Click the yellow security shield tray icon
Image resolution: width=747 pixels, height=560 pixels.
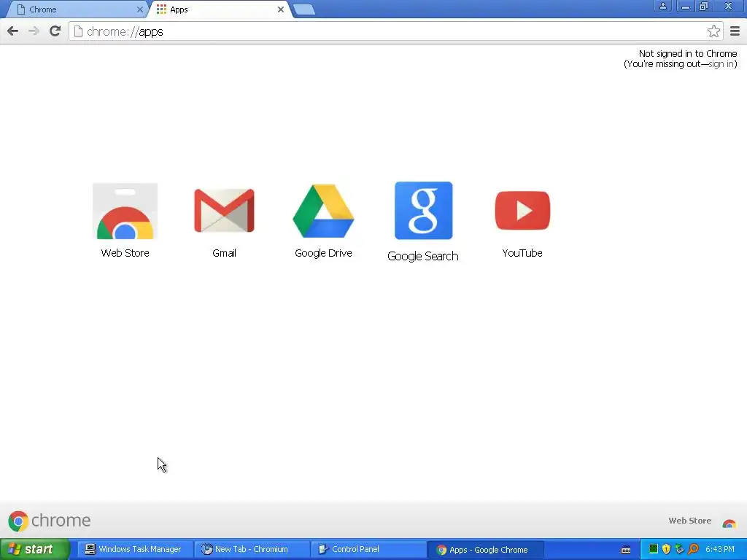point(667,549)
